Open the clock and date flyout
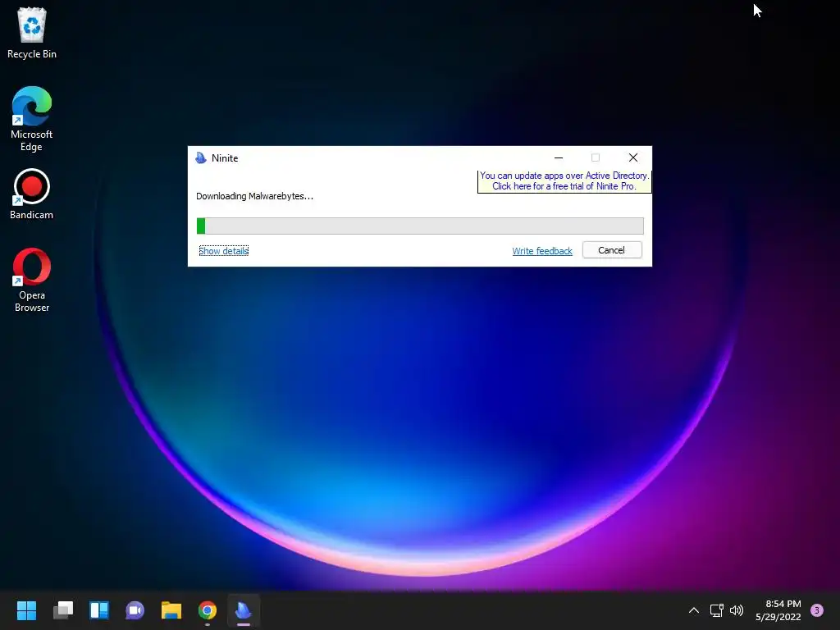Viewport: 840px width, 630px height. tap(778, 610)
